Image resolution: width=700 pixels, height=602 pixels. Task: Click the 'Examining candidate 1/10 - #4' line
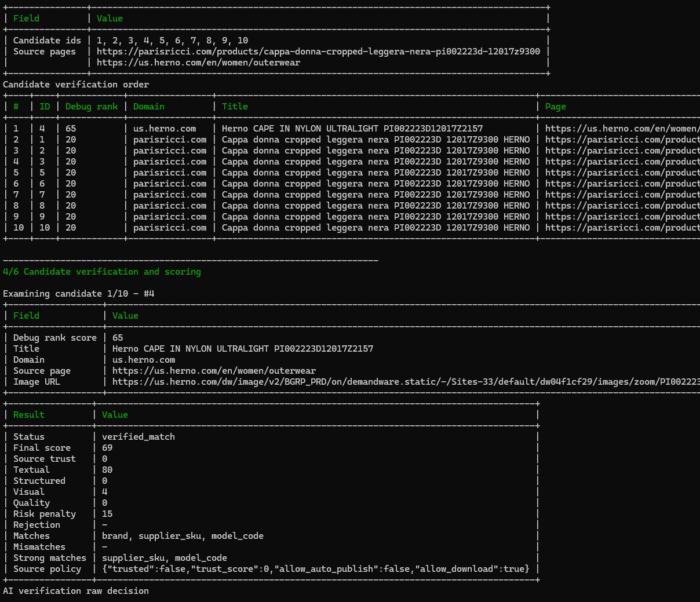tap(79, 294)
